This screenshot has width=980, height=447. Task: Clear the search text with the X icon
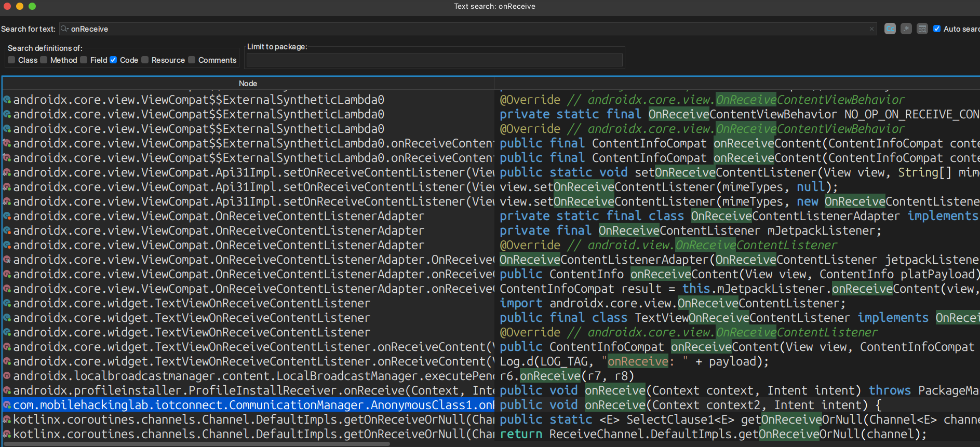point(871,29)
